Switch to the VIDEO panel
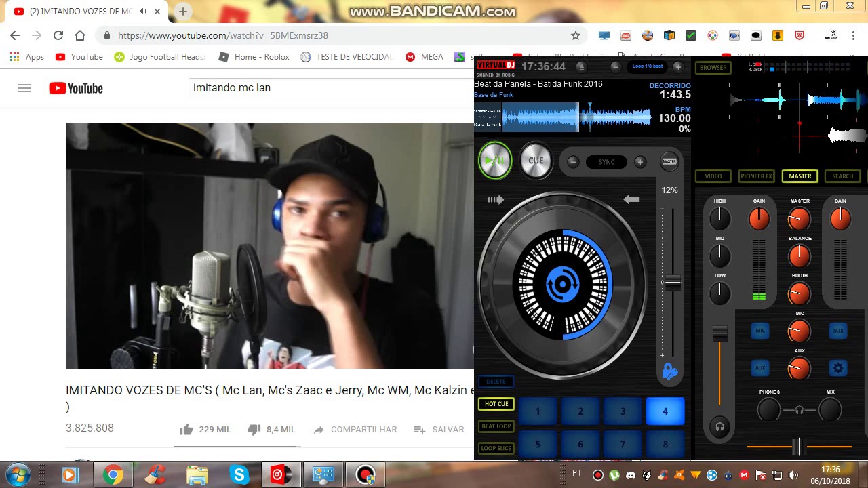868x488 pixels. click(713, 176)
